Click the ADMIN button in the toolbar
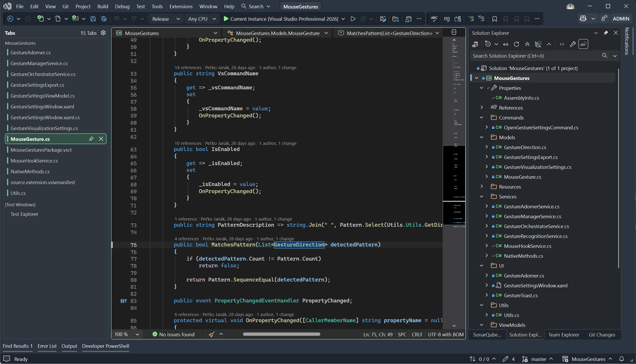 621,19
